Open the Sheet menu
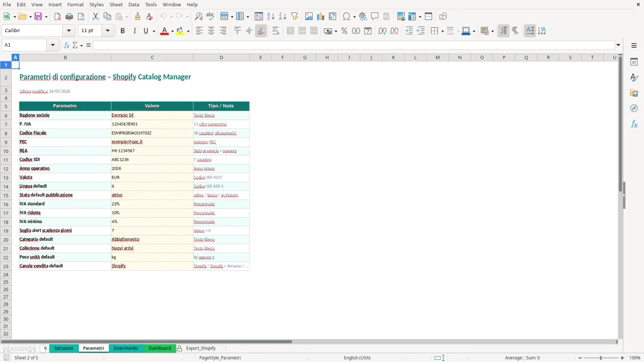This screenshot has width=644, height=362. click(116, 4)
